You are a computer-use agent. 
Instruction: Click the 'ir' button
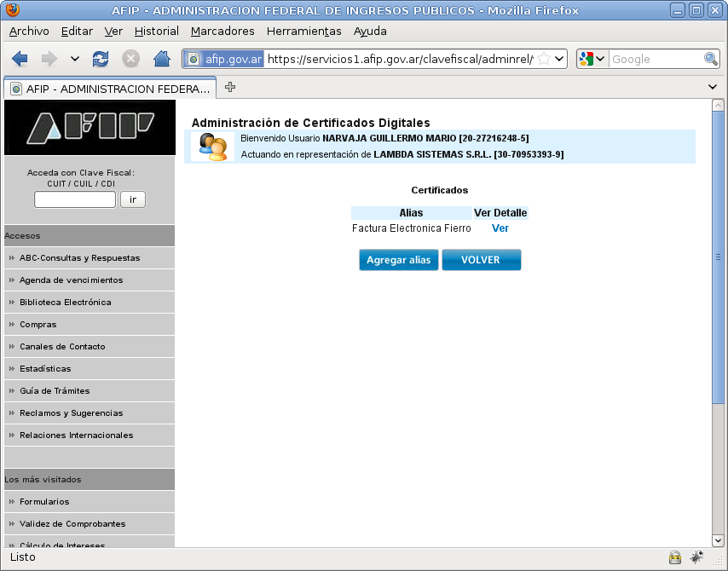click(133, 199)
